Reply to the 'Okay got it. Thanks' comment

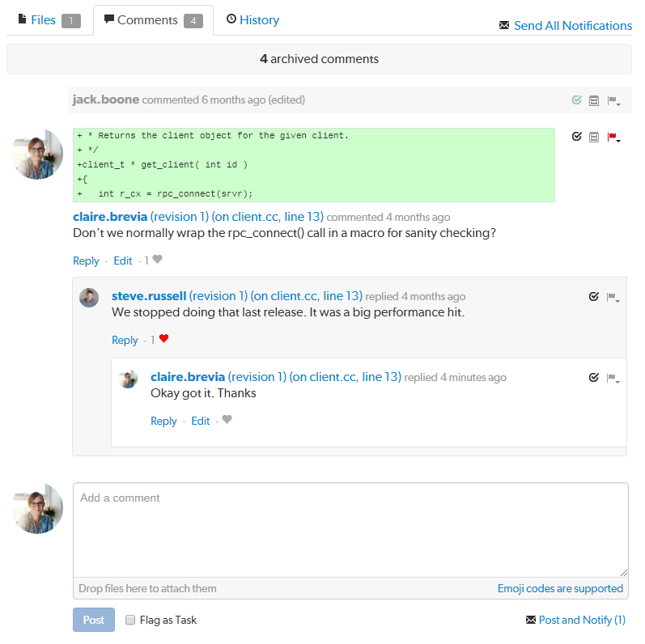click(163, 422)
